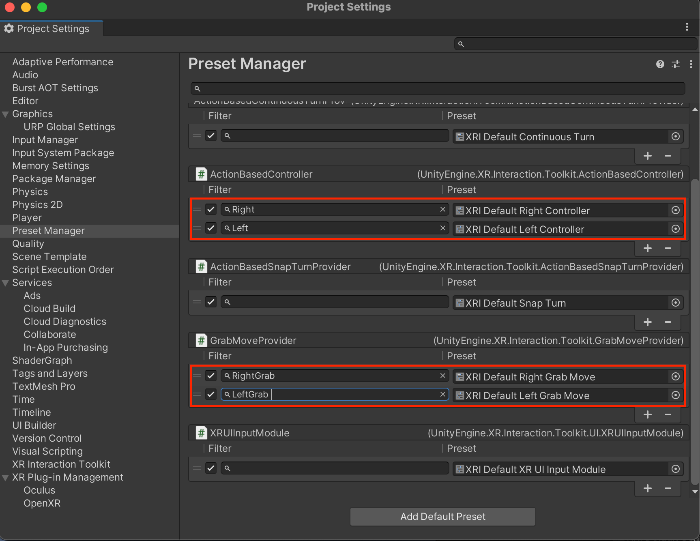Open URP Global Settings

[x=69, y=127]
